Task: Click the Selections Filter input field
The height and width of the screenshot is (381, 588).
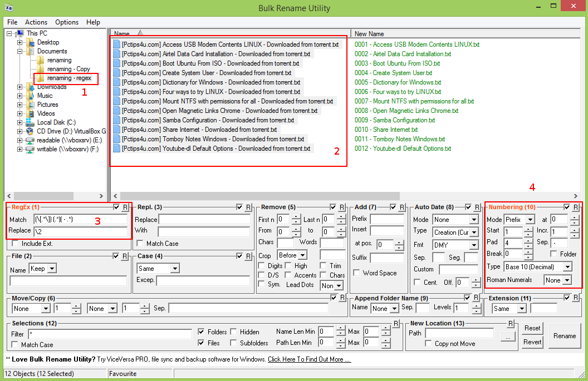Action: pyautogui.click(x=110, y=334)
